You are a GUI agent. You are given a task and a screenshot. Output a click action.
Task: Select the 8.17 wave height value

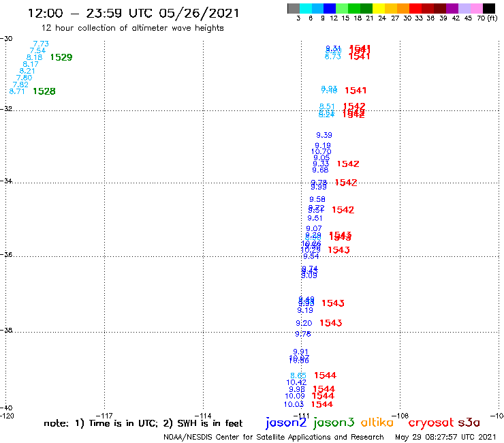[x=31, y=64]
